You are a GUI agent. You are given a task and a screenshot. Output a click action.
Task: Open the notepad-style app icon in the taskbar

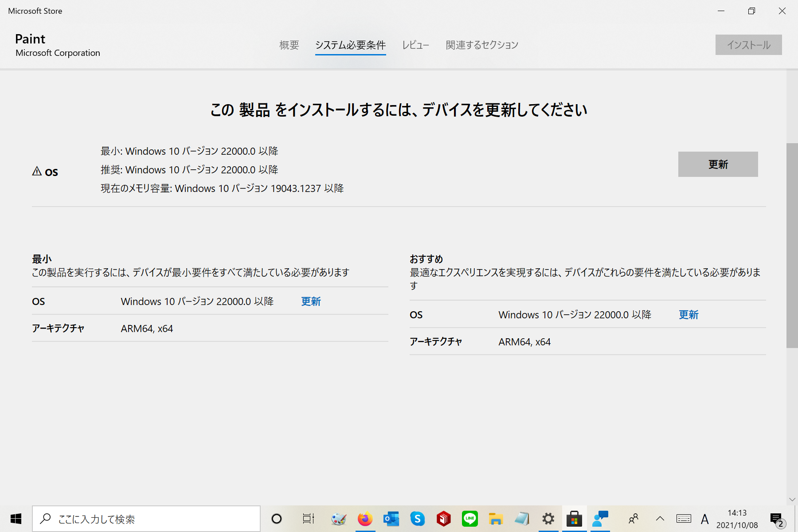pyautogui.click(x=522, y=519)
